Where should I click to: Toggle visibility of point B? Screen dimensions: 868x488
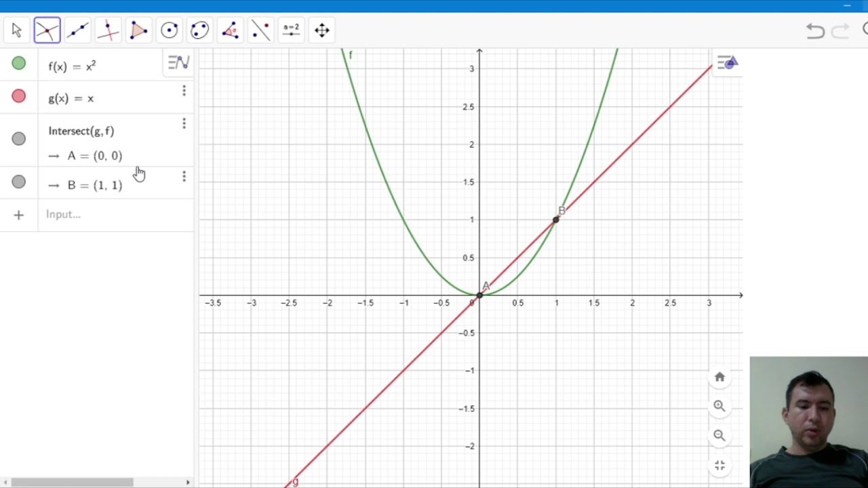tap(19, 182)
